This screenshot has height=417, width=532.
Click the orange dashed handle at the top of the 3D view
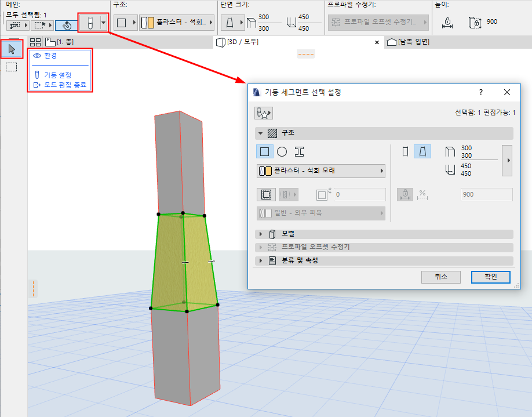pos(305,54)
